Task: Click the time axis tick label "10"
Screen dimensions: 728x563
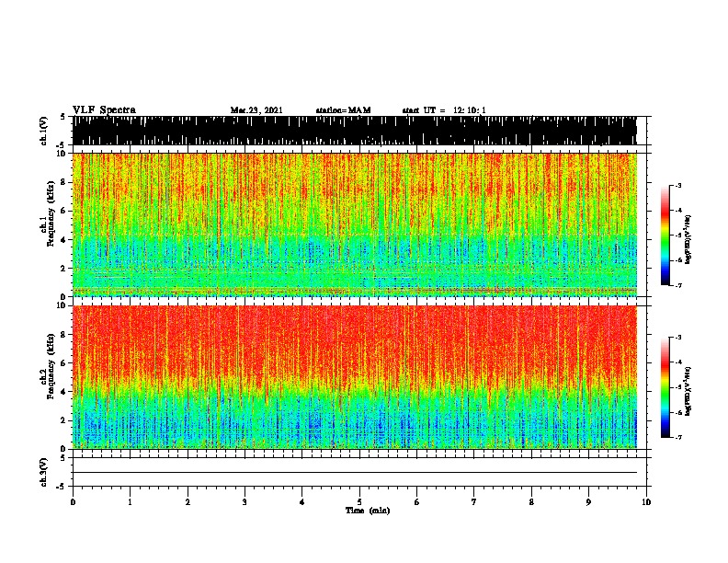Action: (x=646, y=502)
